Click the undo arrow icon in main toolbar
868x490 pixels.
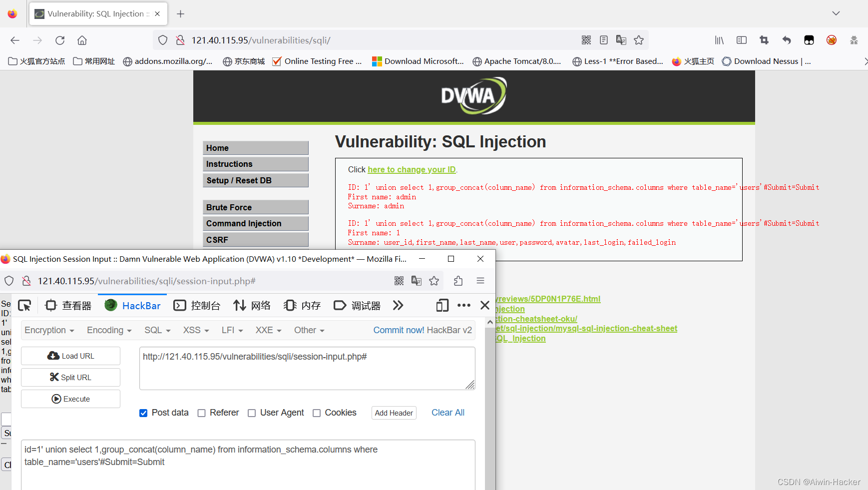click(x=787, y=40)
